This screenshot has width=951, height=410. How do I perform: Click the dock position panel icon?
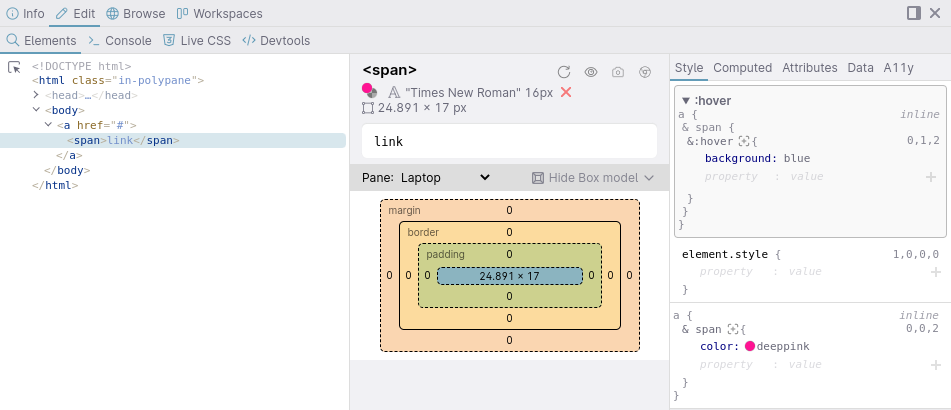click(914, 13)
